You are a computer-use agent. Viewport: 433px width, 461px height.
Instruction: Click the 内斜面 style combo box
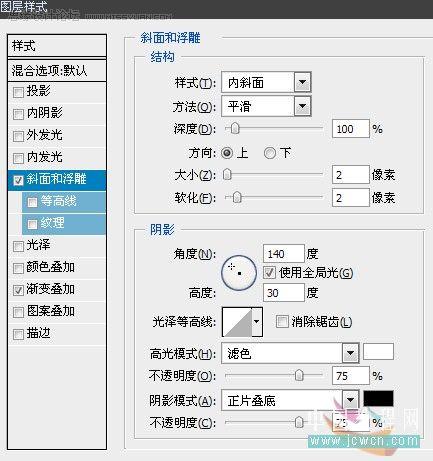[266, 82]
